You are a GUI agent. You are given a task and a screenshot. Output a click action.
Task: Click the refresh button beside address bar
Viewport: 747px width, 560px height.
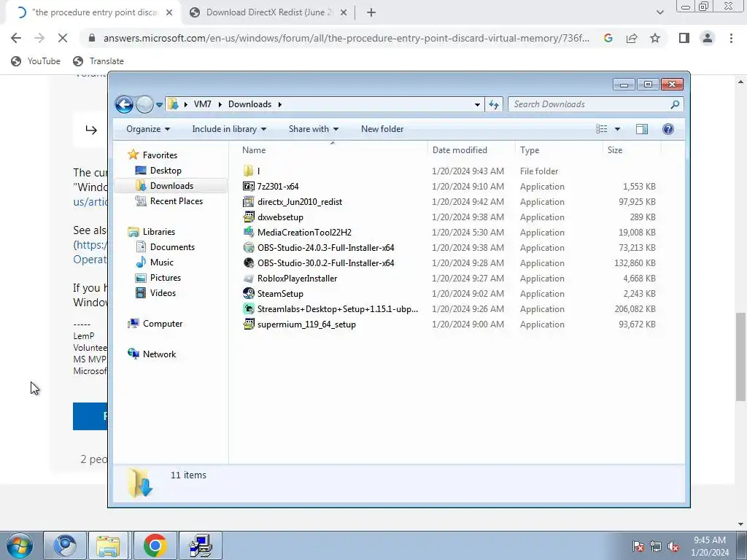pos(494,104)
